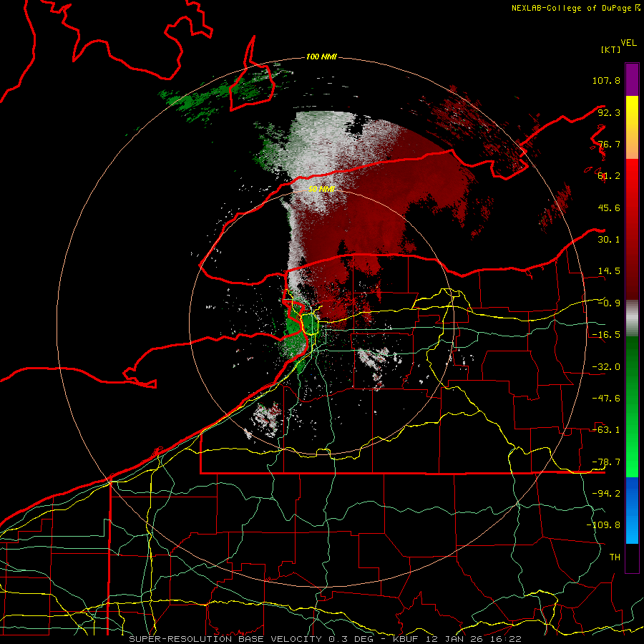Click the -109.8 value on velocity scale

pos(603,525)
